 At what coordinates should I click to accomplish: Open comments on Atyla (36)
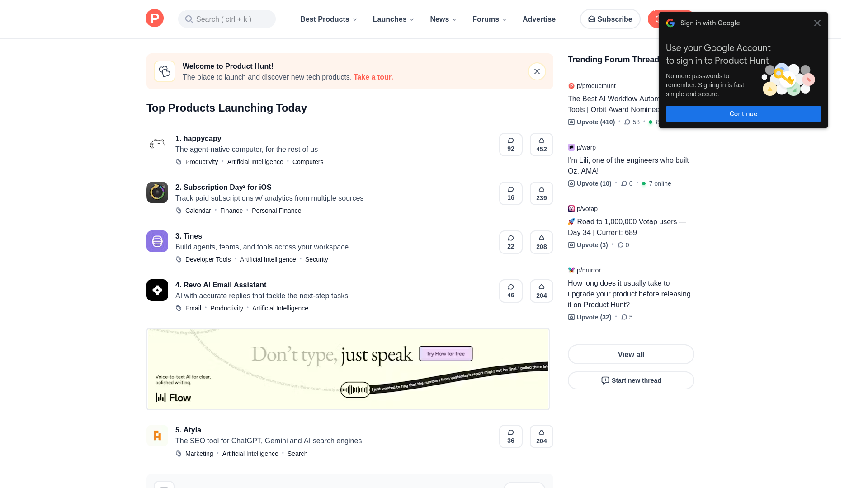pos(510,436)
